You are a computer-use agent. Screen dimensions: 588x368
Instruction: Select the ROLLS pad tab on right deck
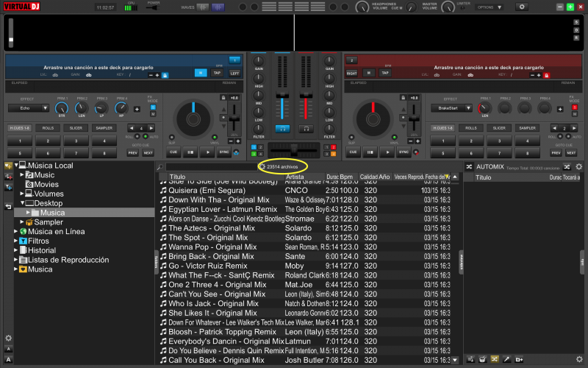pos(471,128)
